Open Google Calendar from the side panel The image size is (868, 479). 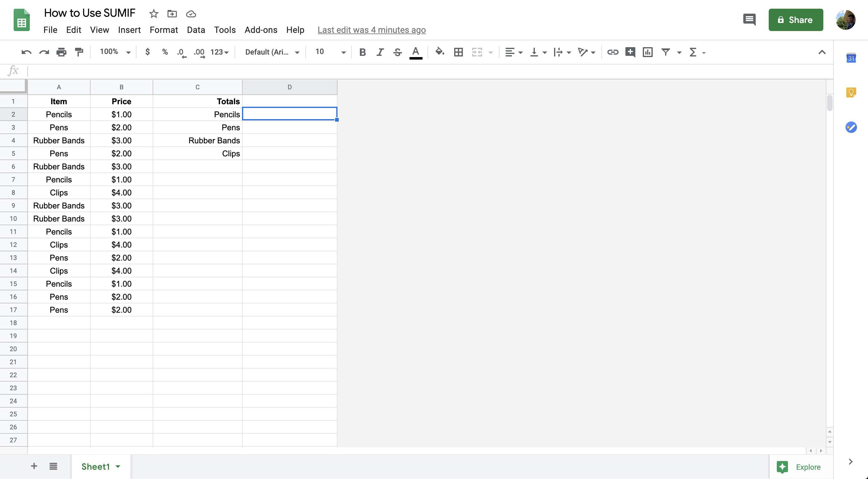(852, 58)
